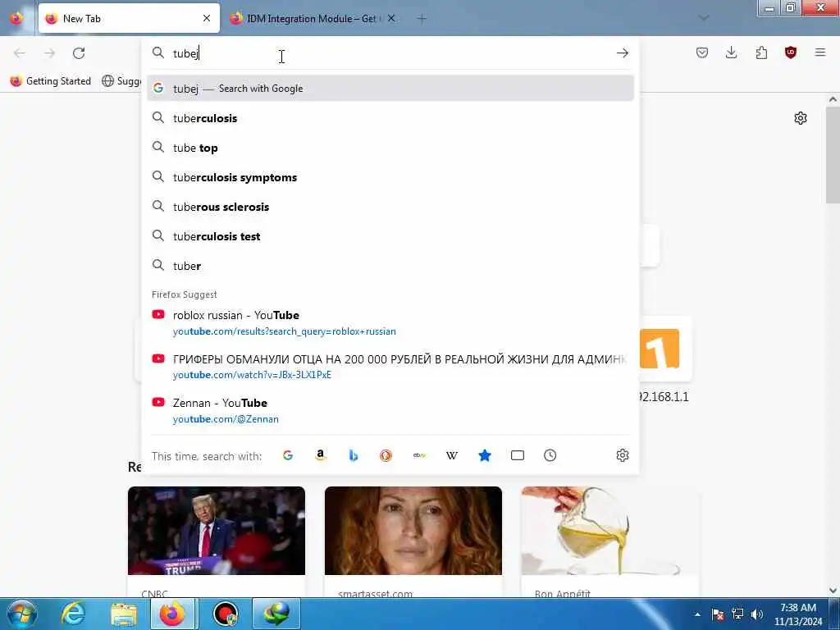
Task: Search this time with Wikipedia icon
Action: 452,455
